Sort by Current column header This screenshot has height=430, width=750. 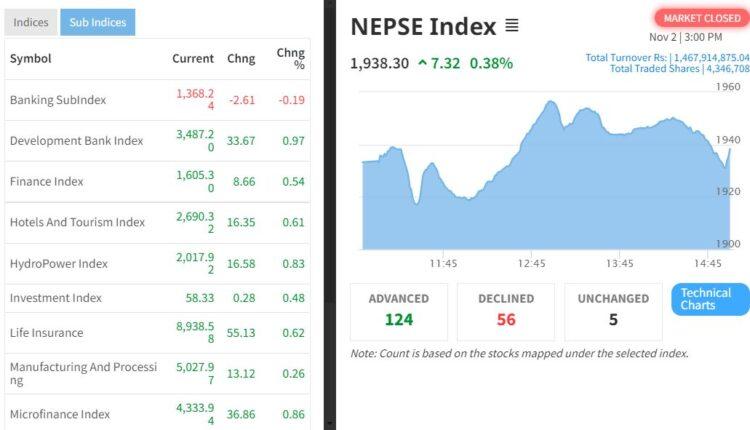pos(193,59)
